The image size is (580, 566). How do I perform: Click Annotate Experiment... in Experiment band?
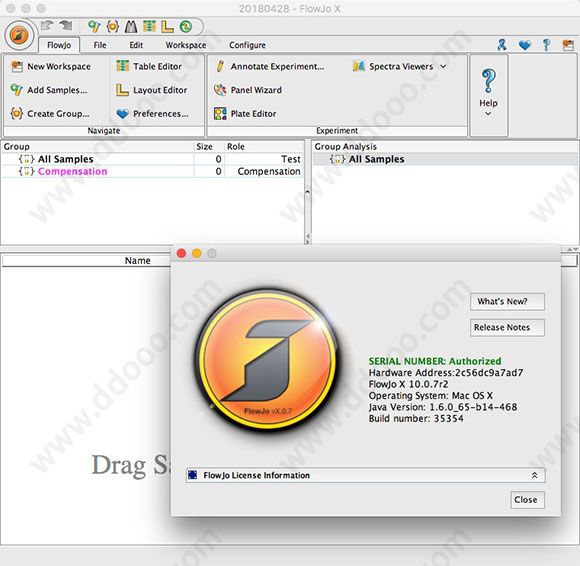pos(269,67)
